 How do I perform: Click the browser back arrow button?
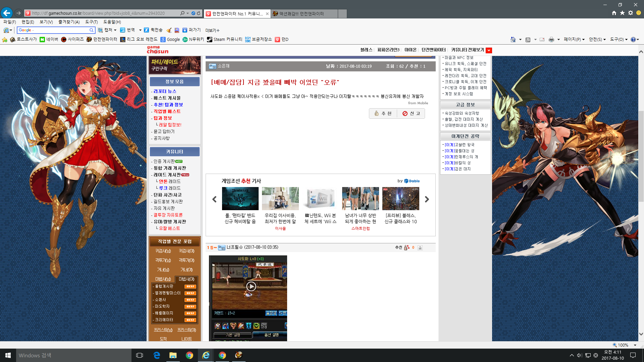(7, 13)
